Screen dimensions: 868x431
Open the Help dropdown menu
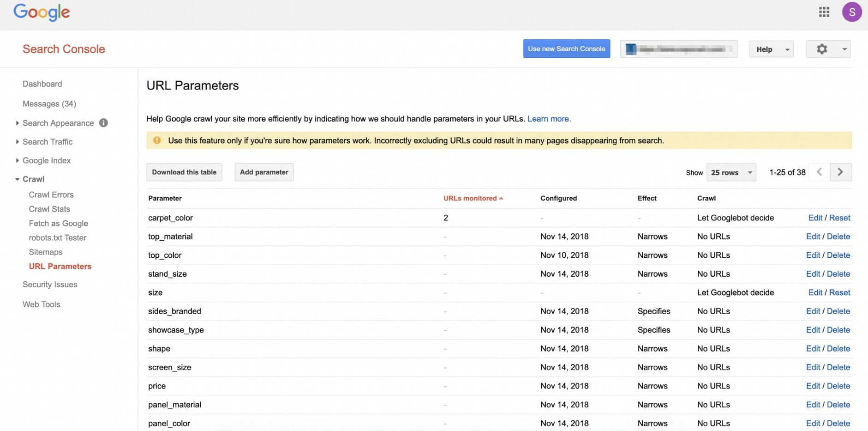pyautogui.click(x=771, y=49)
